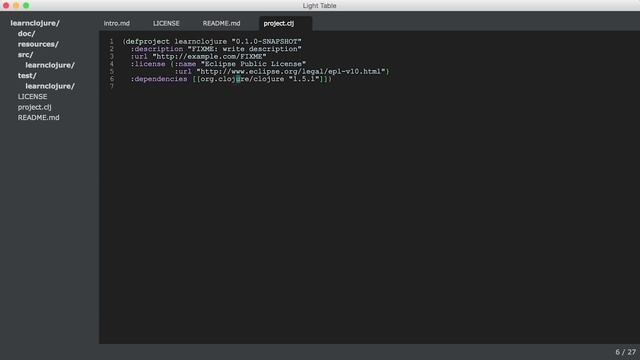Viewport: 640px width, 360px height.
Task: Expand the doc/ folder
Action: click(27, 33)
